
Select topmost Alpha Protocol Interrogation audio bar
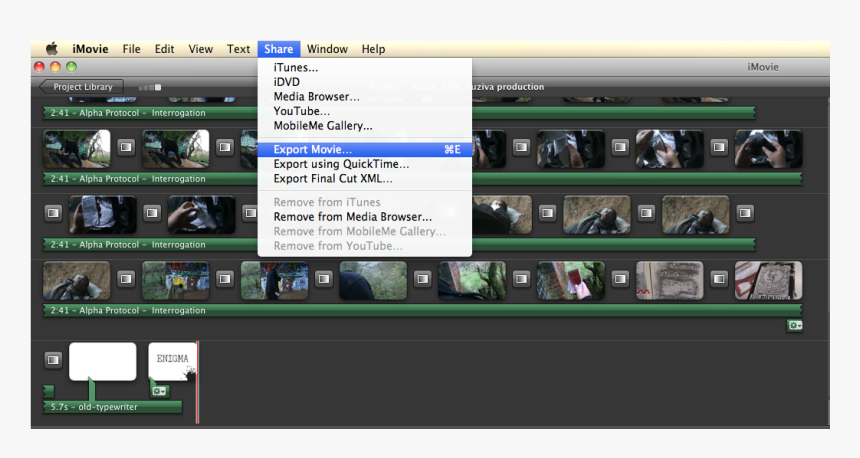pyautogui.click(x=399, y=113)
